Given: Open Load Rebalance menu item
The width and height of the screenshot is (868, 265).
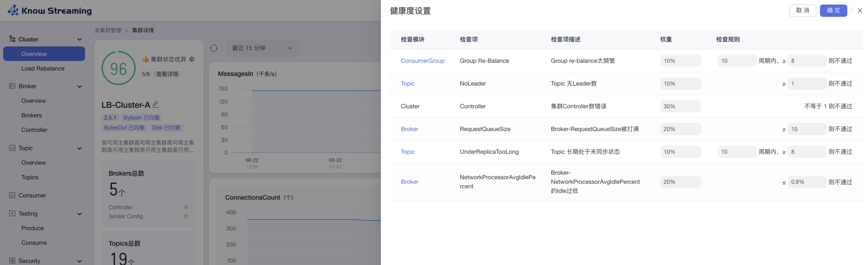Looking at the screenshot, I should 43,68.
